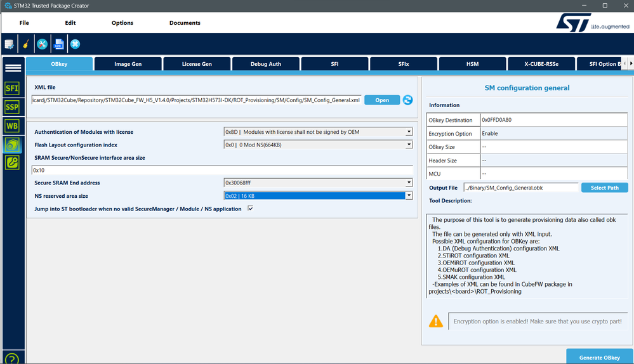Screen dimensions: 634x364
Task: Open the SFI sidebar section
Action: (12, 88)
